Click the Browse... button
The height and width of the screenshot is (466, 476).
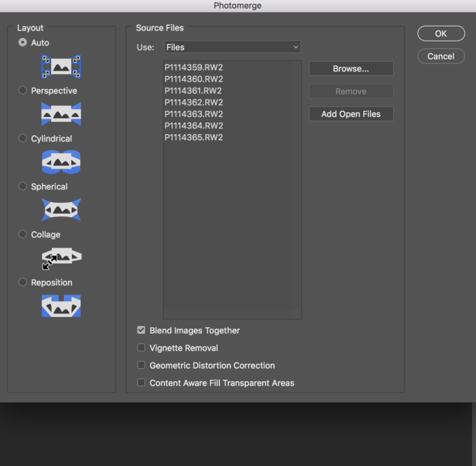[x=351, y=69]
